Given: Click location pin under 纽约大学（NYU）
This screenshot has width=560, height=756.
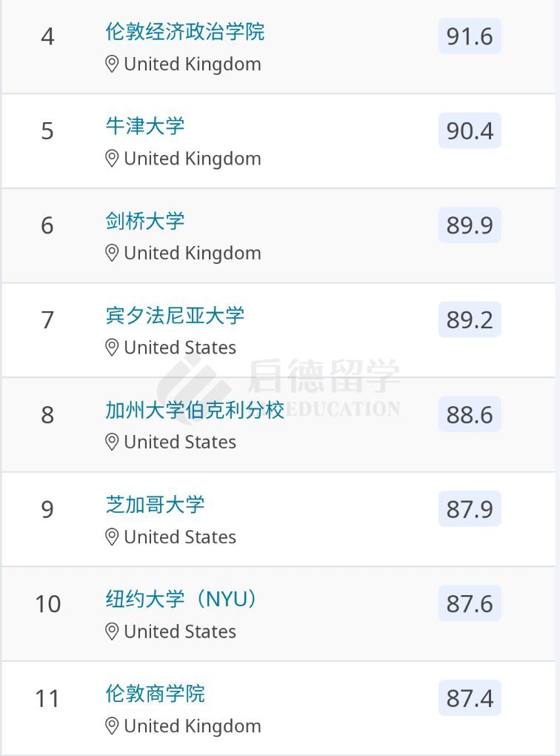Looking at the screenshot, I should coord(112,631).
